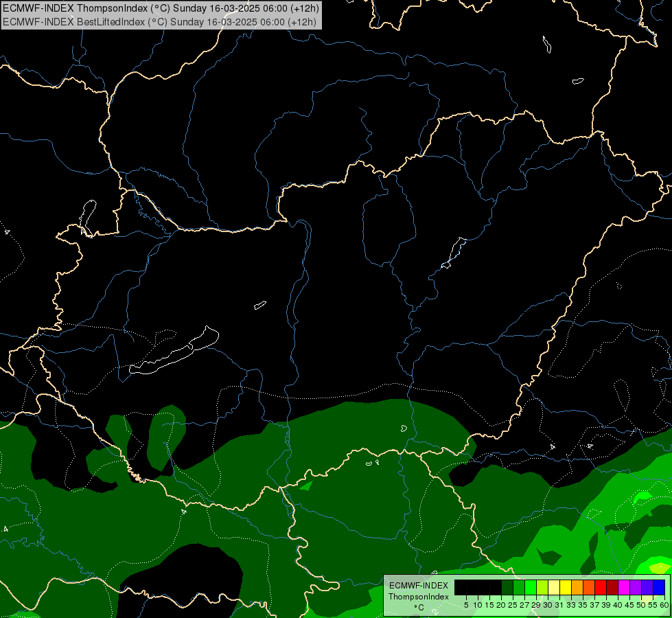Click the orange-red 35–37 legend swatch
This screenshot has width=672, height=618.
pyautogui.click(x=589, y=587)
